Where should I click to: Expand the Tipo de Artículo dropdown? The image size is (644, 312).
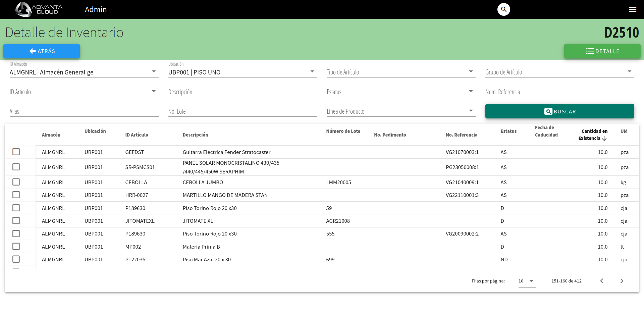click(x=471, y=71)
